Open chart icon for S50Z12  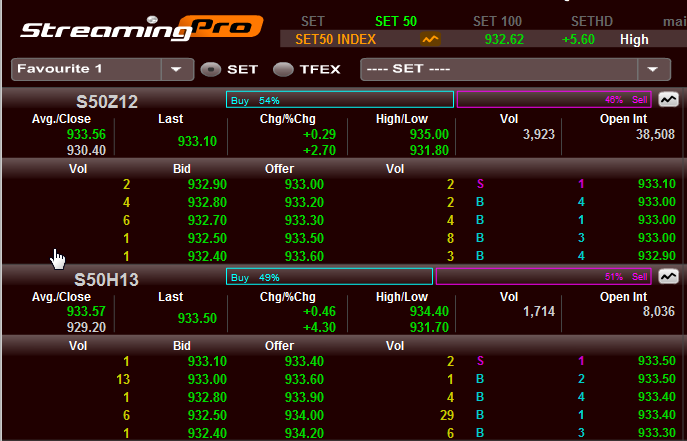(668, 100)
